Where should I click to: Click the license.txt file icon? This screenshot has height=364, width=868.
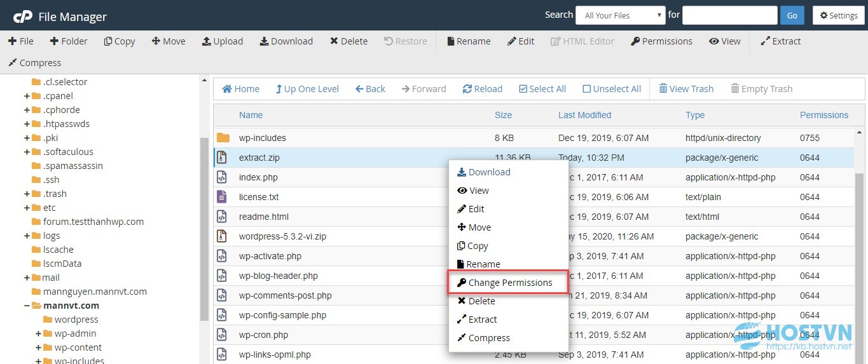pyautogui.click(x=221, y=197)
